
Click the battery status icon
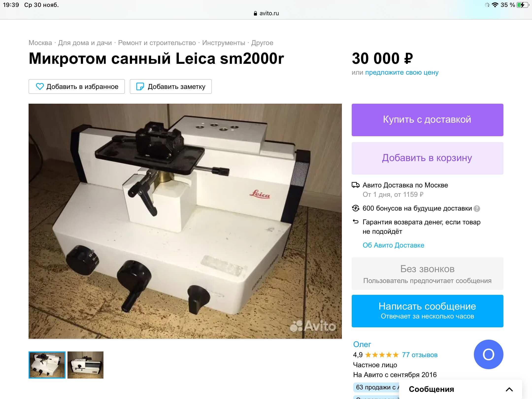tap(523, 5)
